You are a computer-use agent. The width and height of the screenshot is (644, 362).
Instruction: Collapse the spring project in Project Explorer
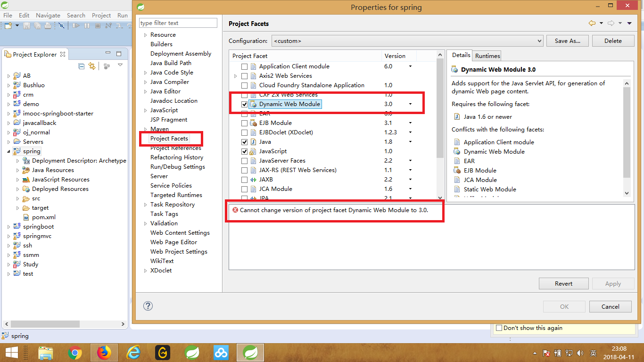(x=8, y=151)
